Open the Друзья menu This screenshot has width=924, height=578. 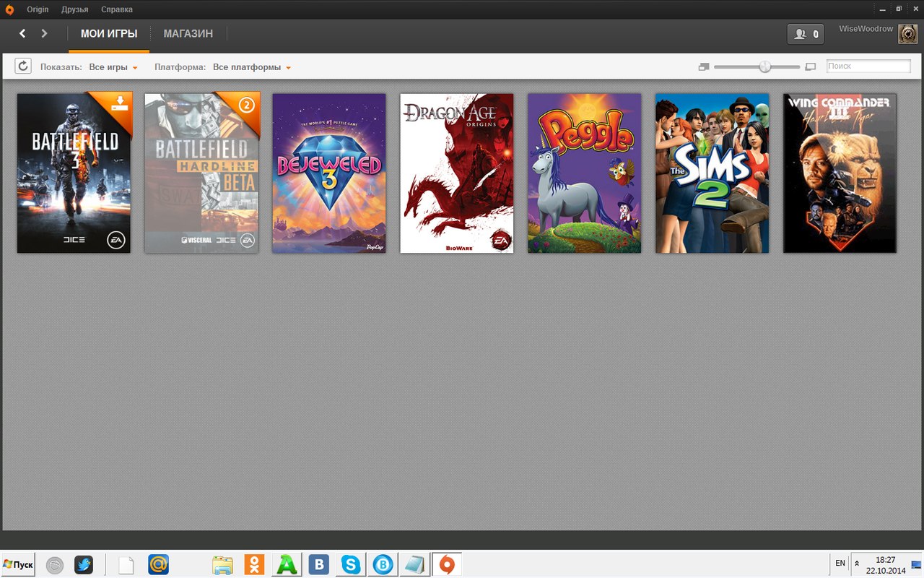click(75, 9)
